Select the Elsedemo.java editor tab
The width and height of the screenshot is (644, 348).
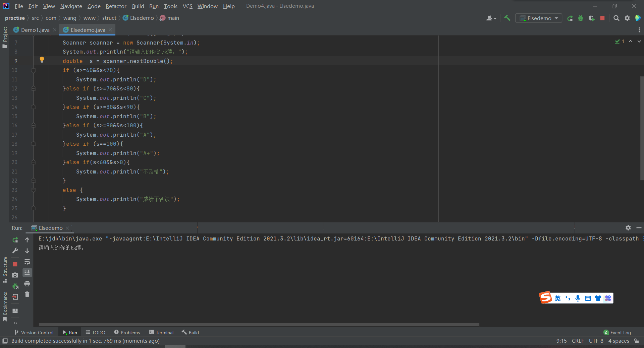pos(88,30)
